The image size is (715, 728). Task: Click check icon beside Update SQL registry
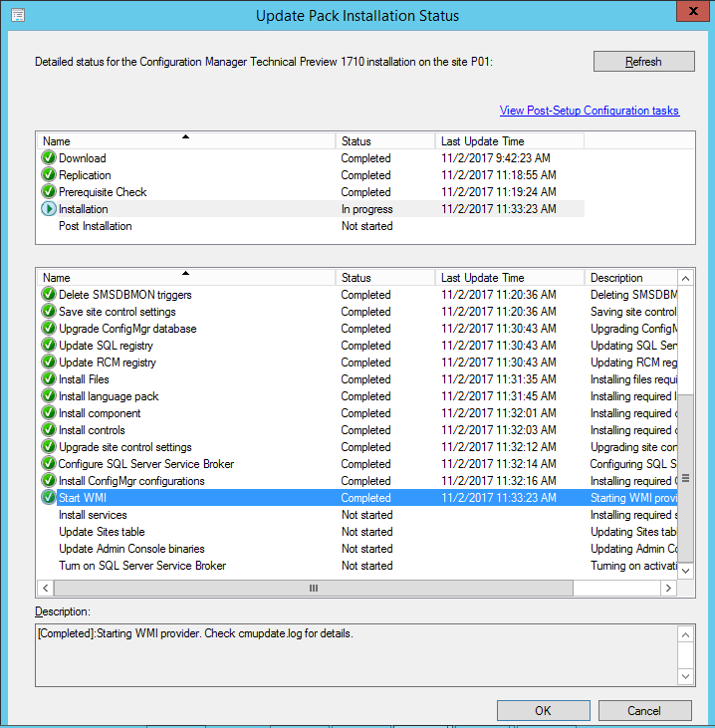point(48,346)
